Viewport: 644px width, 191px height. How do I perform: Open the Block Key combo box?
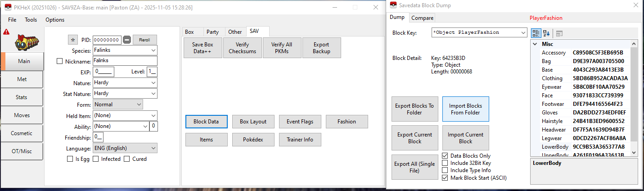click(x=479, y=32)
